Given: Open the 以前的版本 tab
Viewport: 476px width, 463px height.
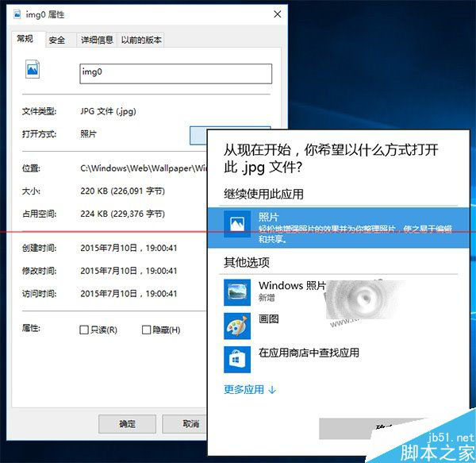Looking at the screenshot, I should click(141, 40).
